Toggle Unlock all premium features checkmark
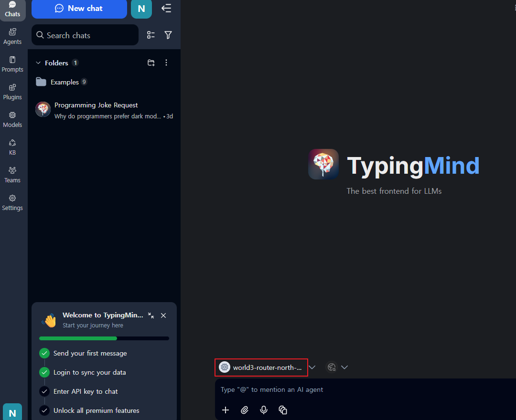The height and width of the screenshot is (420, 516). pos(44,410)
